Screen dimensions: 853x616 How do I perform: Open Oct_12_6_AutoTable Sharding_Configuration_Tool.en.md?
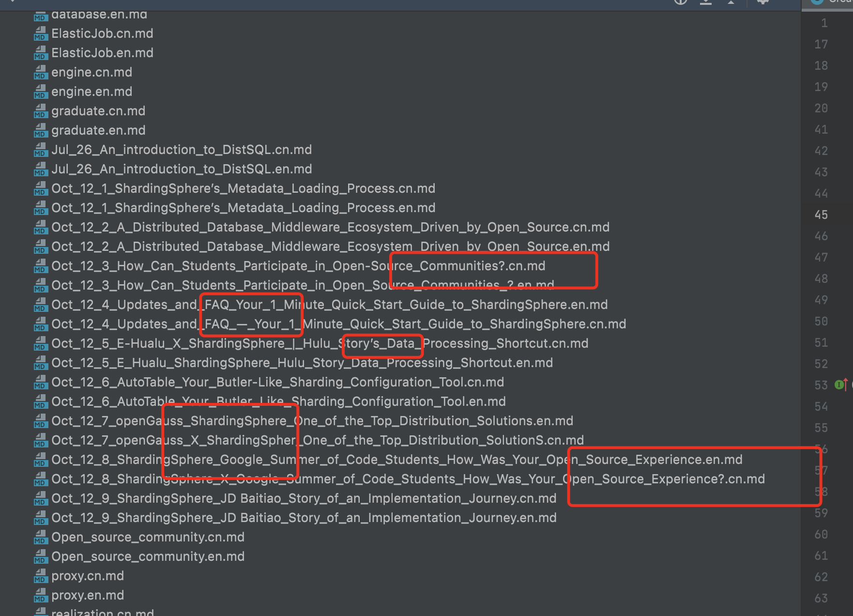278,401
